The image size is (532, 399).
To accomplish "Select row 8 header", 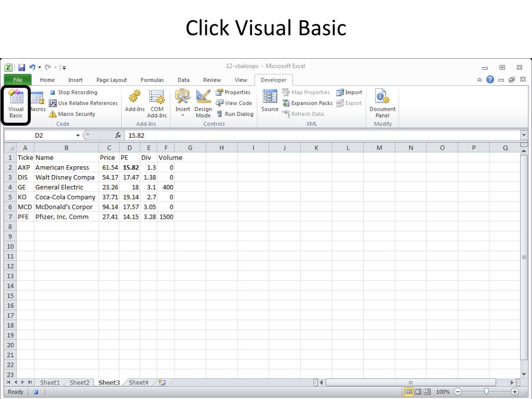I will pos(10,227).
